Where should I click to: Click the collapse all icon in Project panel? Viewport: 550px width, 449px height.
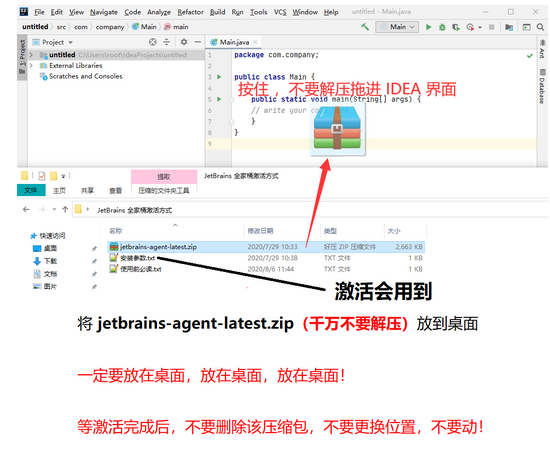pos(167,42)
